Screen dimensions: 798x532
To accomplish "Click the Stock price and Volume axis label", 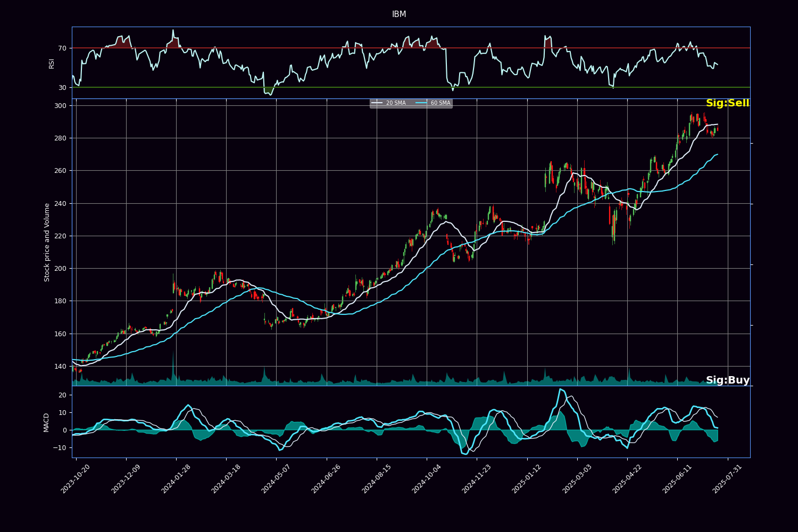I will coord(47,242).
